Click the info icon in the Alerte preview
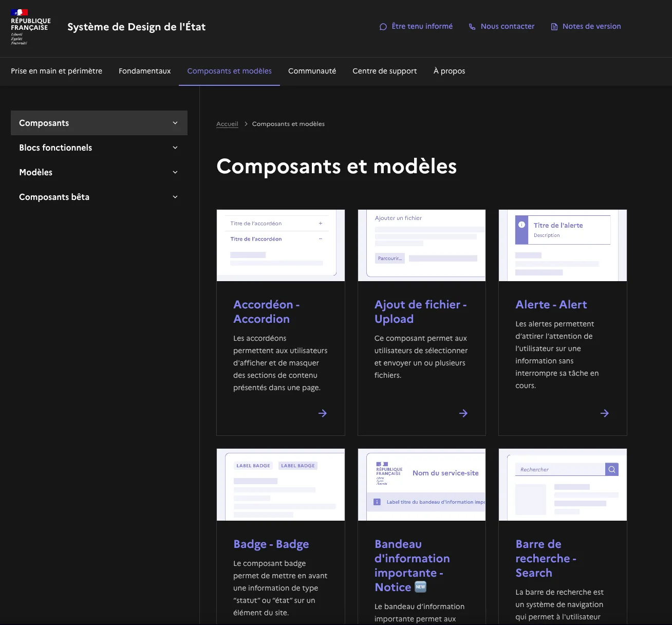Screen dimensions: 672x625 pos(521,225)
